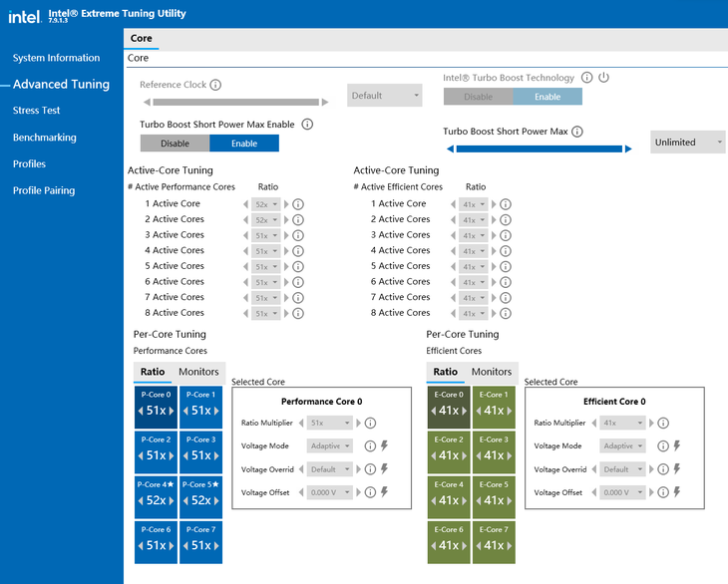Viewport: 728px width, 584px height.
Task: Select P-Core 0 tile
Action: 156,408
